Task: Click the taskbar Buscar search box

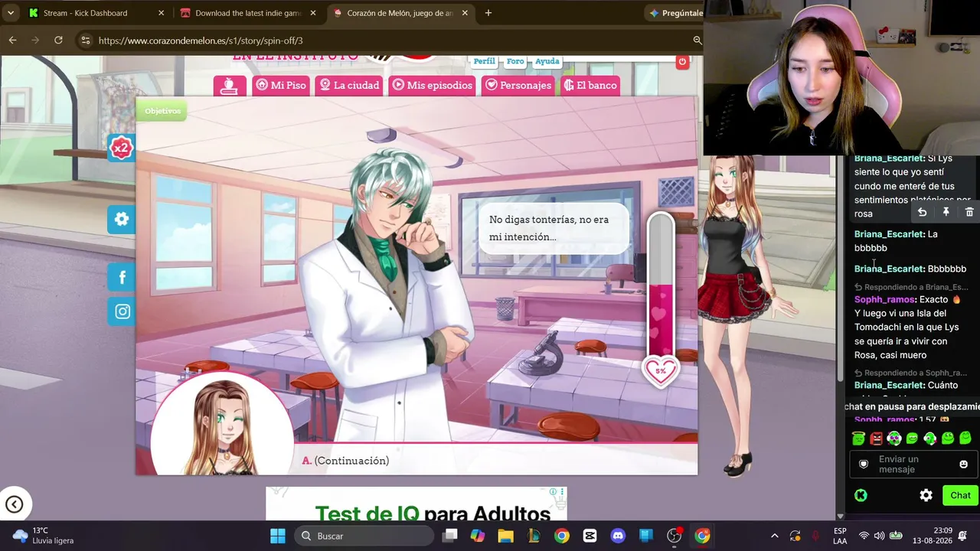Action: (x=363, y=536)
